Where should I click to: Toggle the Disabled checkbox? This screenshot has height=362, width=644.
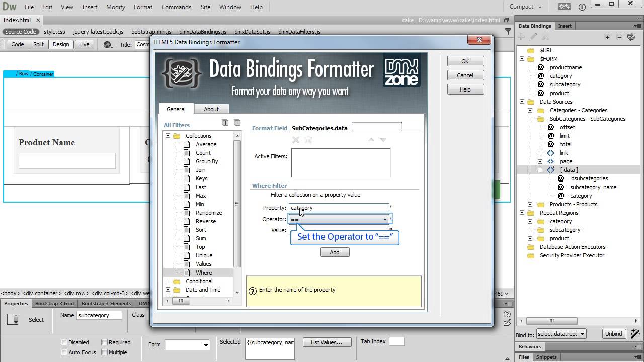[x=64, y=342]
